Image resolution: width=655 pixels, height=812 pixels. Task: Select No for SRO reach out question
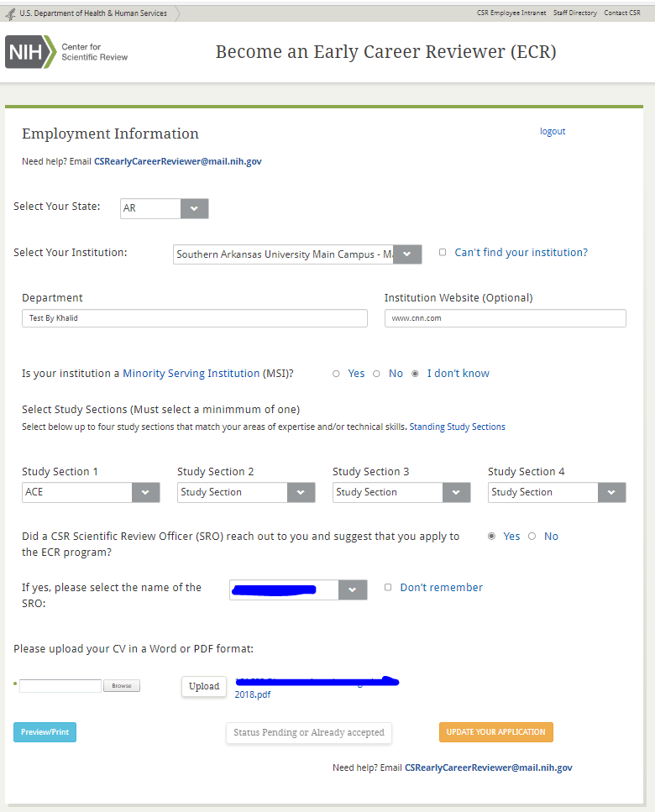coord(532,537)
